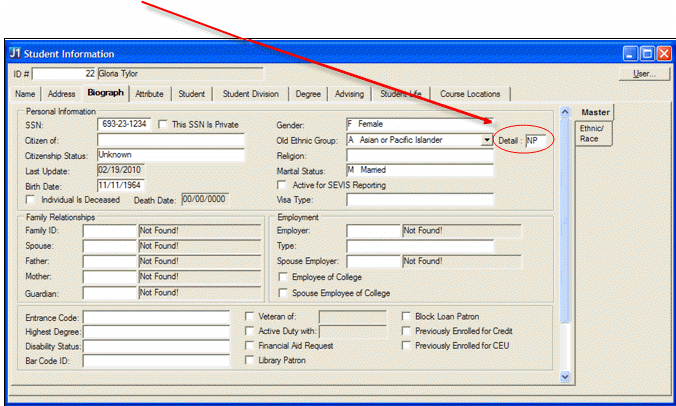Image resolution: width=676 pixels, height=406 pixels.
Task: Click the Citizenship Status field
Action: [171, 155]
